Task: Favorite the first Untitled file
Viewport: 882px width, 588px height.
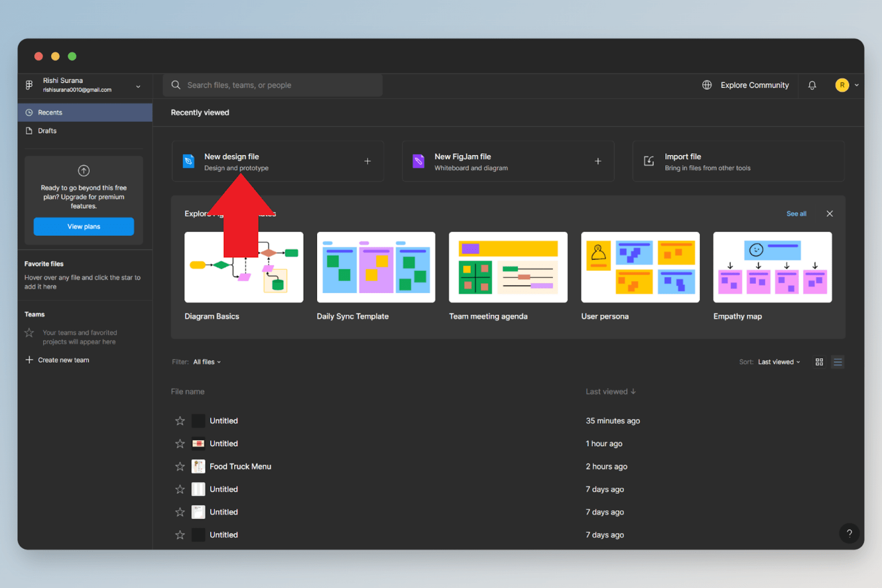Action: click(x=179, y=420)
